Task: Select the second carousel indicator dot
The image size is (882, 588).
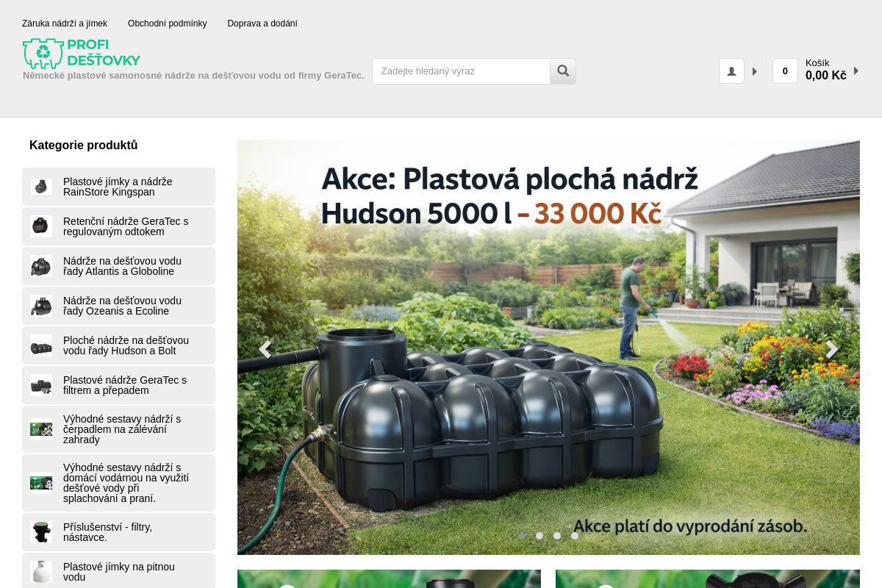Action: click(x=539, y=536)
